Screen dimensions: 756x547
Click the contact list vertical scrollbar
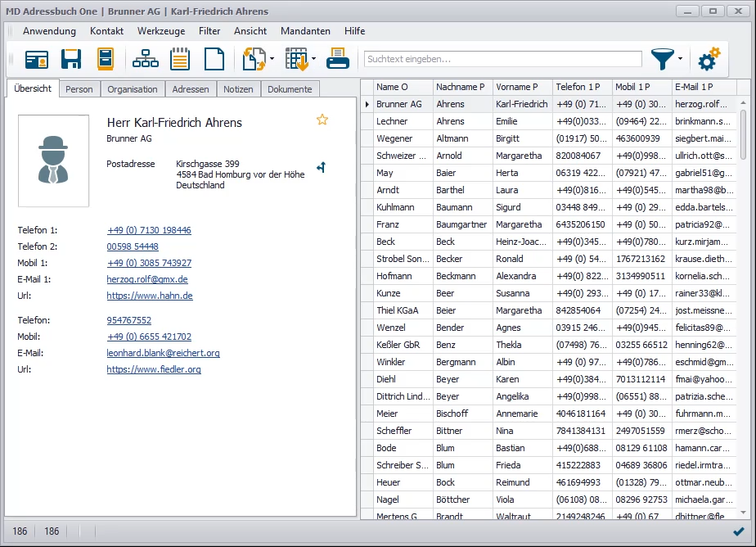(743, 135)
